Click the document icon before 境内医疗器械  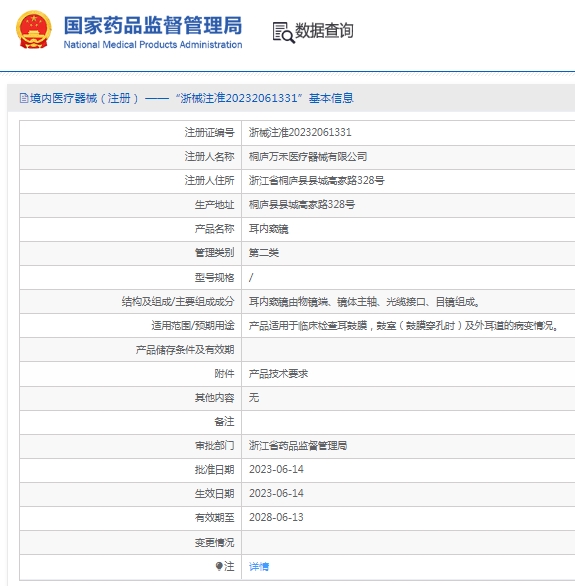point(24,98)
